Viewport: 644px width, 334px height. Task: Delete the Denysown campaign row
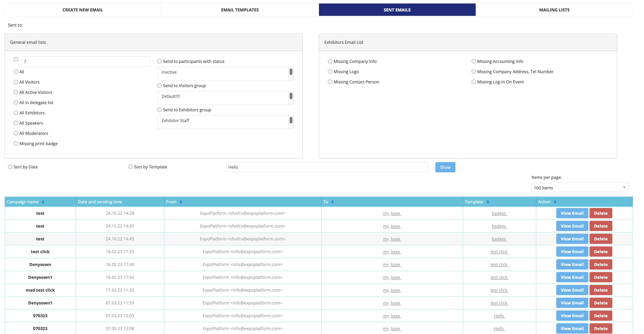pyautogui.click(x=600, y=264)
